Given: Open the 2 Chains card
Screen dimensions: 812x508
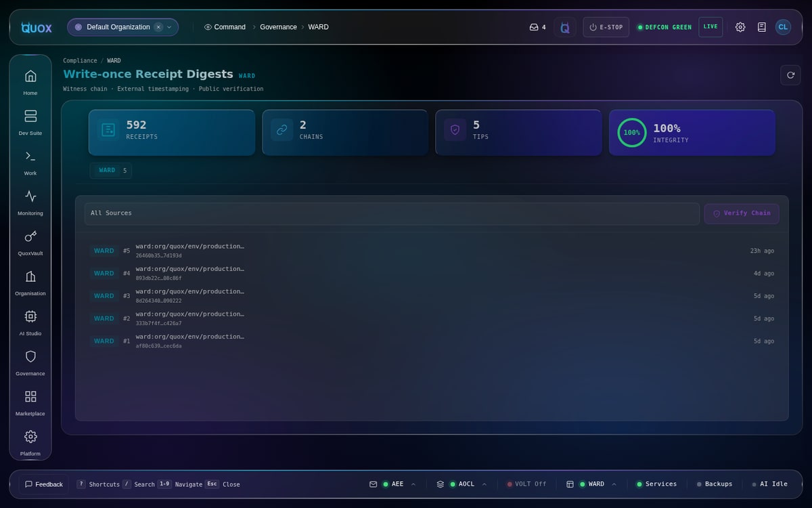Looking at the screenshot, I should [345, 133].
